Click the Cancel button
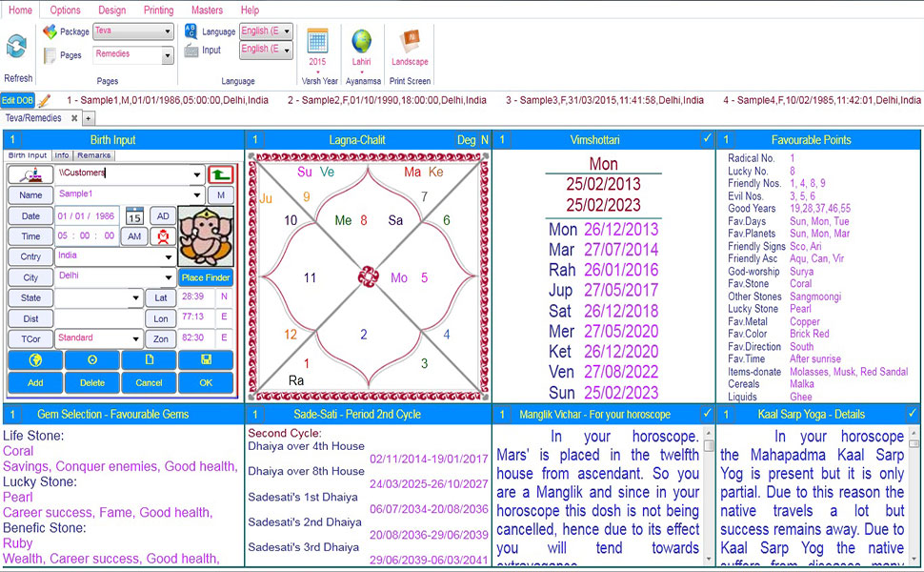 click(150, 382)
